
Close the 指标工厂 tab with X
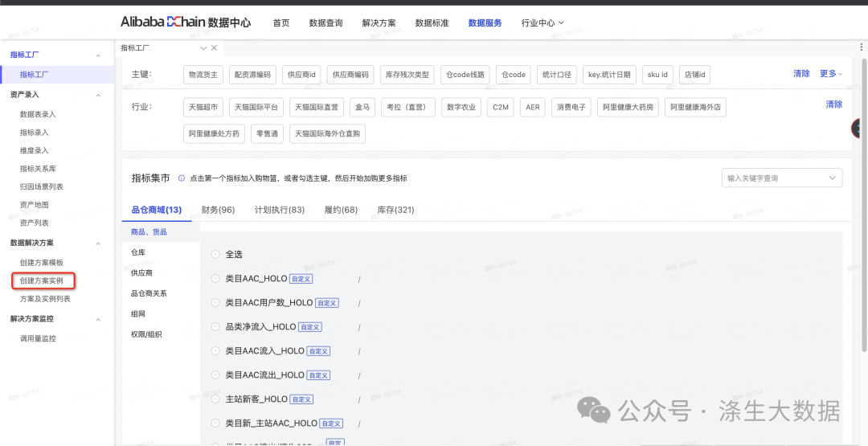[x=214, y=48]
